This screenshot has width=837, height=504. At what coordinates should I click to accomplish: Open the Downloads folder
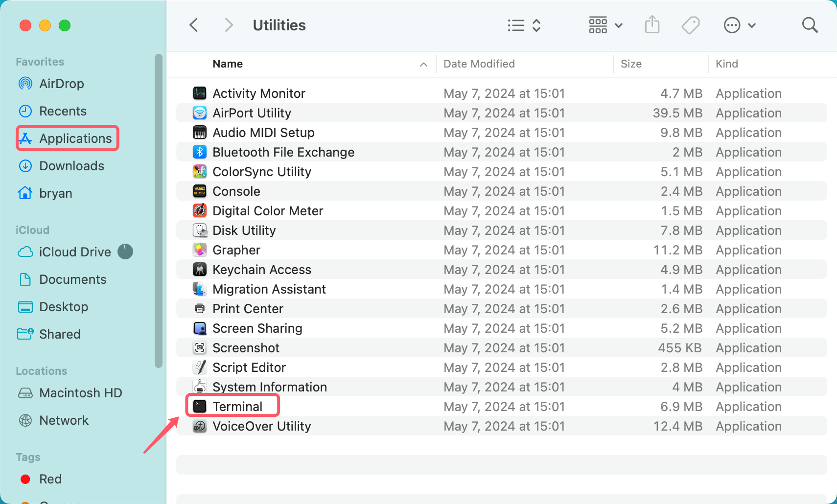tap(71, 166)
